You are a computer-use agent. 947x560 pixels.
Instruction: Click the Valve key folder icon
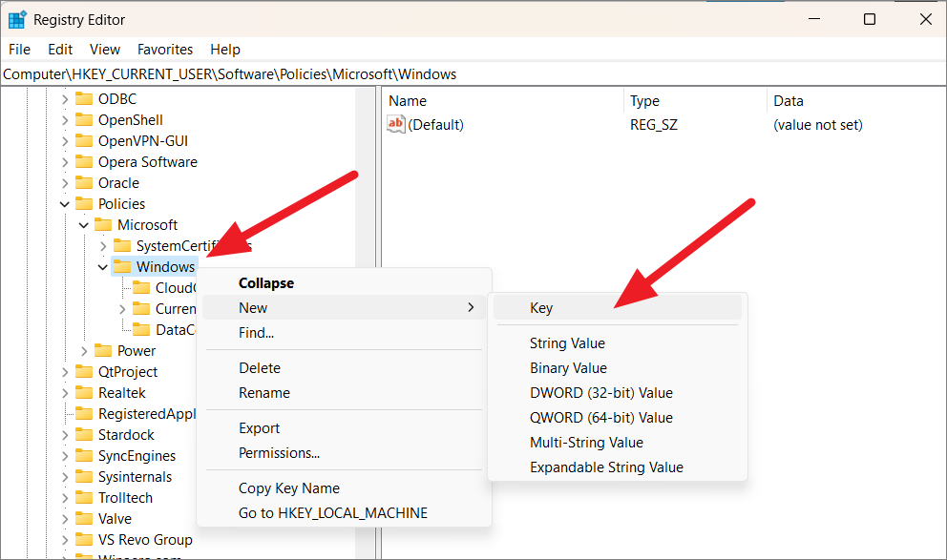tap(84, 519)
